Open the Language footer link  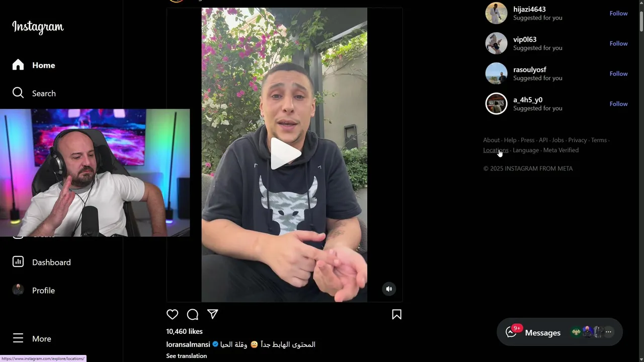pyautogui.click(x=526, y=150)
